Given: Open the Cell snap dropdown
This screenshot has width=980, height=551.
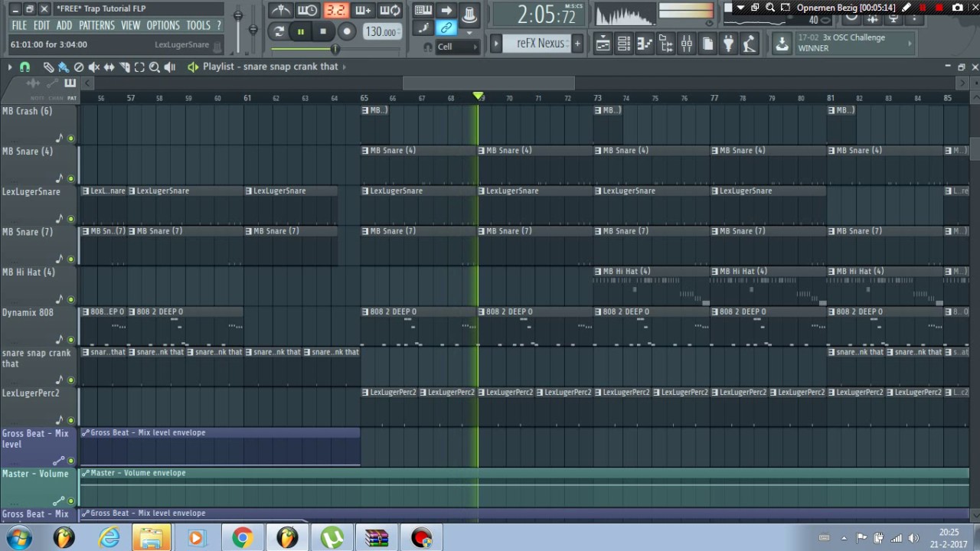Looking at the screenshot, I should (x=457, y=47).
